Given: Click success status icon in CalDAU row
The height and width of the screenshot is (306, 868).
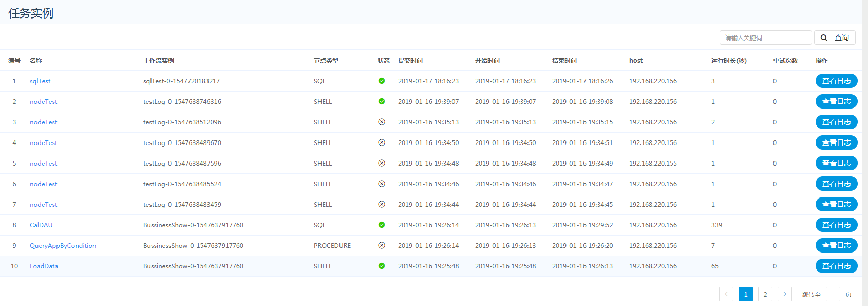Looking at the screenshot, I should click(382, 225).
